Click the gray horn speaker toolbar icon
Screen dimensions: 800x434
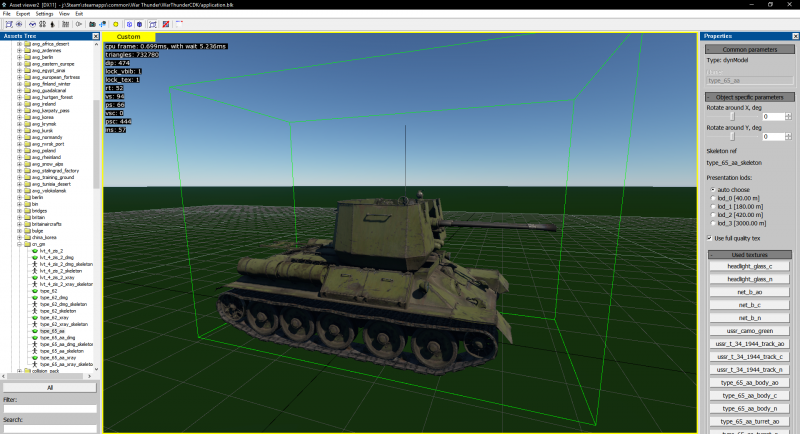click(x=79, y=24)
